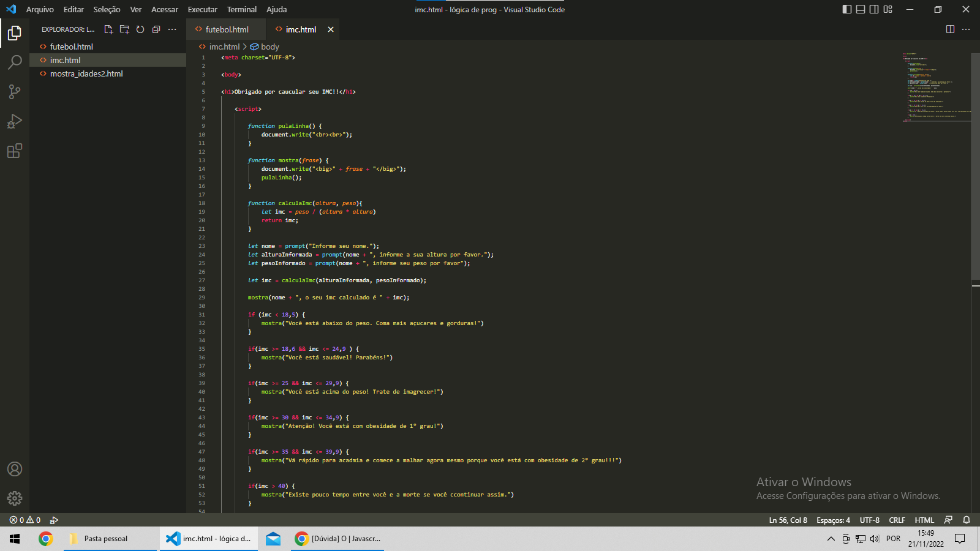980x551 pixels.
Task: Open the VS Code application icon menu
Action: [11, 9]
